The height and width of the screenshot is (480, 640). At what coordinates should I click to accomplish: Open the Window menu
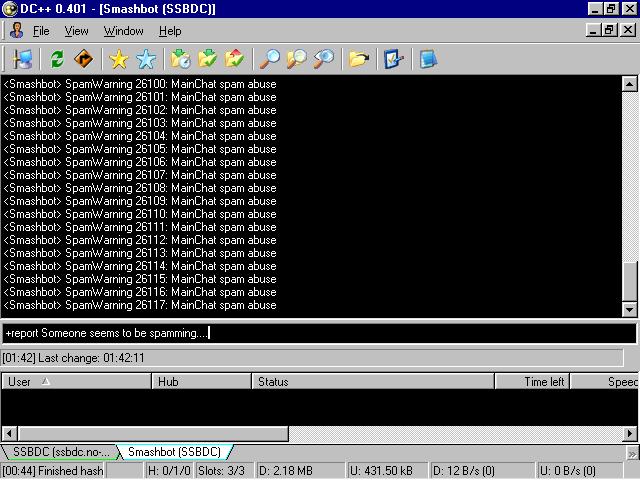click(x=124, y=31)
